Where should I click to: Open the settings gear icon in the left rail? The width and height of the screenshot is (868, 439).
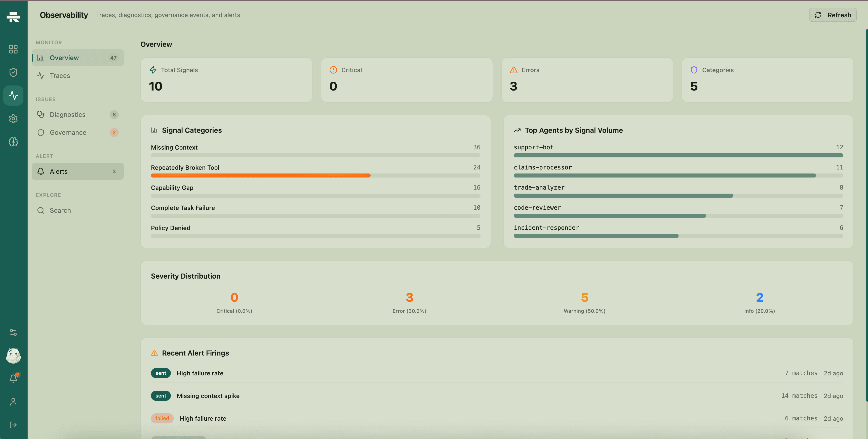point(14,118)
